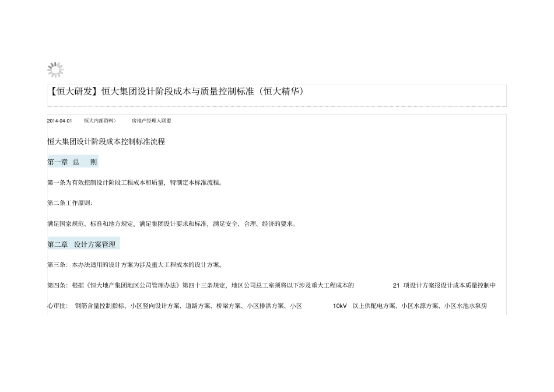Click heading 恒大集团设计阶段成本控制标准流程
The width and height of the screenshot is (554, 392).
click(x=106, y=142)
